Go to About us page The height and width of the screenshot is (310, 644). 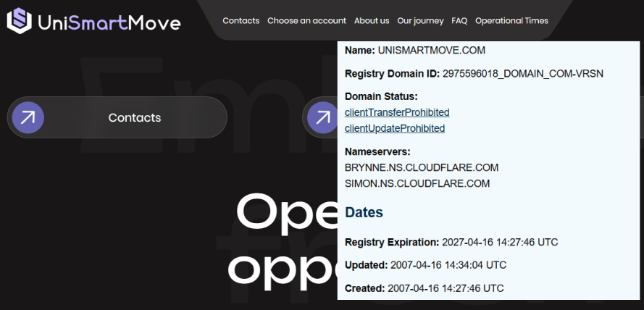click(x=372, y=21)
